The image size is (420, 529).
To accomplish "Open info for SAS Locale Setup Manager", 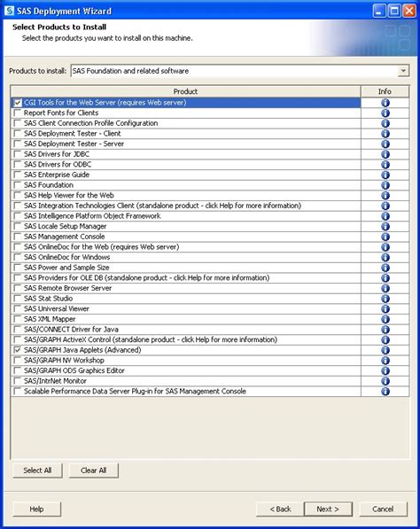I will [x=385, y=226].
